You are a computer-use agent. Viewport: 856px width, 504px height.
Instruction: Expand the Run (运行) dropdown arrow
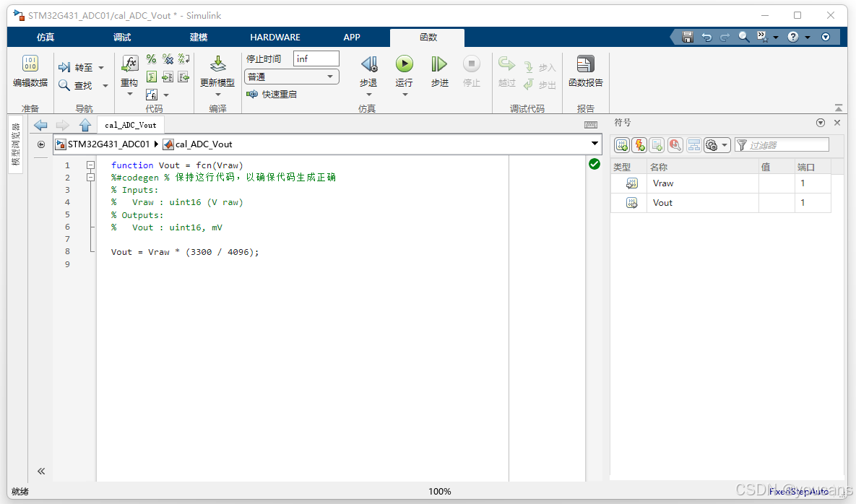click(405, 95)
